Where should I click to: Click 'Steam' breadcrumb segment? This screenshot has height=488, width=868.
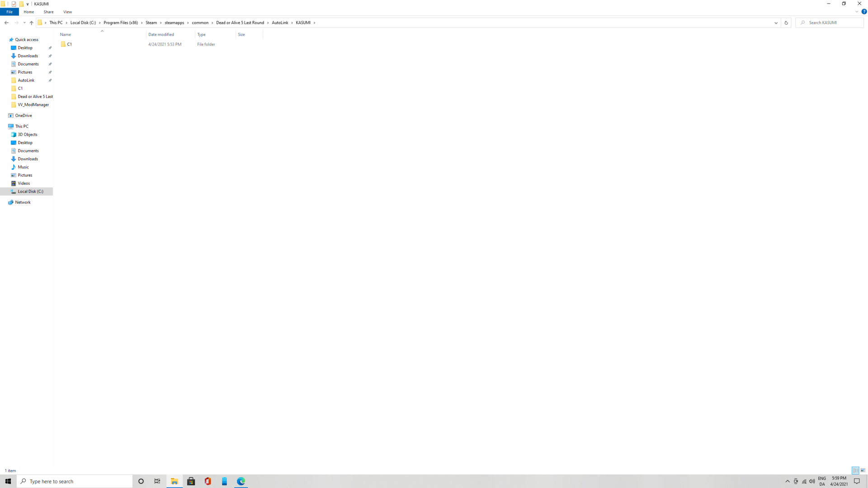tap(151, 23)
